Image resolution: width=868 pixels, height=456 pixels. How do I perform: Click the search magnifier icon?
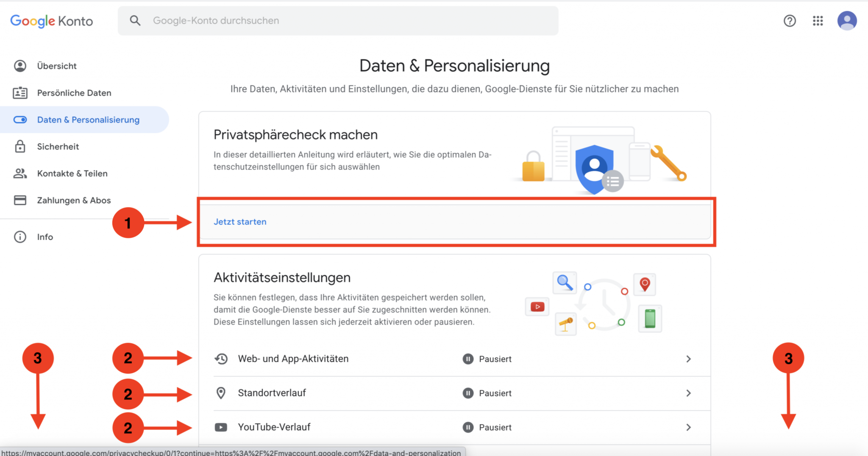(x=135, y=20)
